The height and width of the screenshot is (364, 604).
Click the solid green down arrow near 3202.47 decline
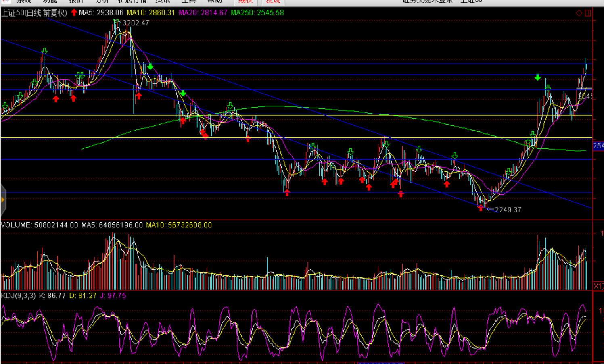pos(150,67)
